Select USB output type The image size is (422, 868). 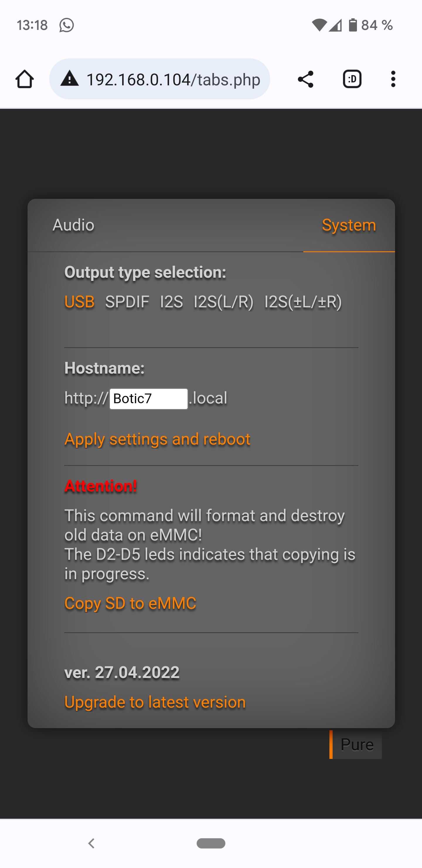click(79, 301)
